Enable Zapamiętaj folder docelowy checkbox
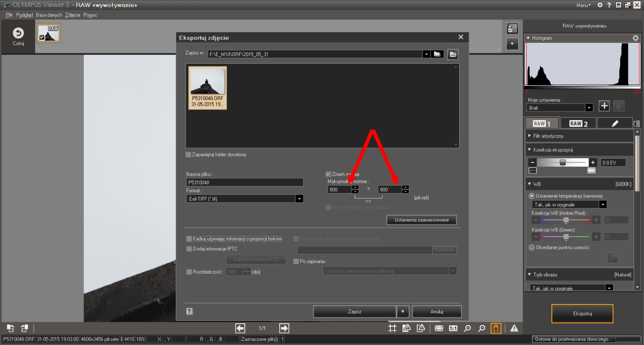 pyautogui.click(x=189, y=155)
